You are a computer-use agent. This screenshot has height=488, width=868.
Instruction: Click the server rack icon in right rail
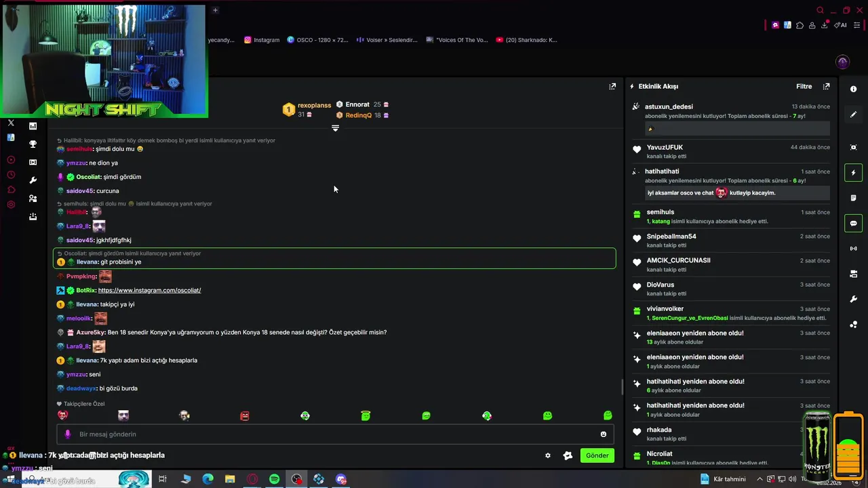(x=853, y=274)
